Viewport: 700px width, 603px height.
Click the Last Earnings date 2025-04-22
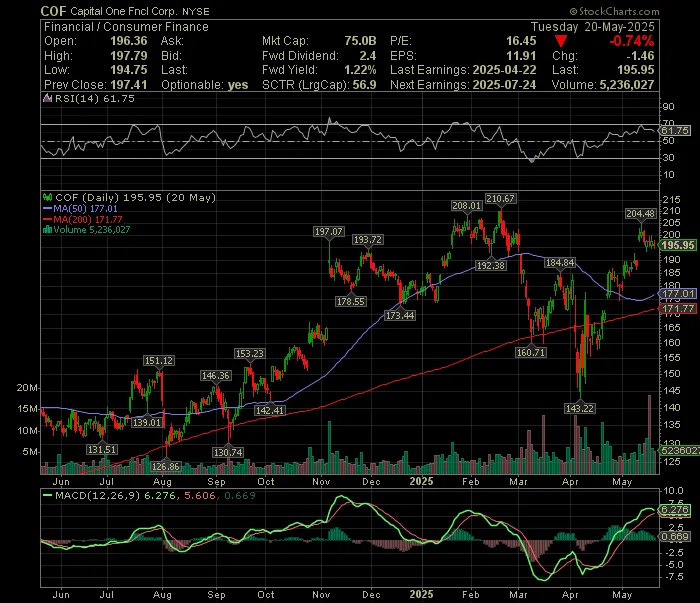504,70
